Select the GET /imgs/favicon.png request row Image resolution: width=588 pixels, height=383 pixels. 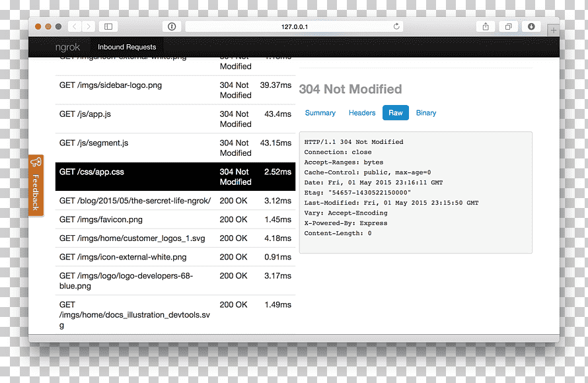click(175, 220)
